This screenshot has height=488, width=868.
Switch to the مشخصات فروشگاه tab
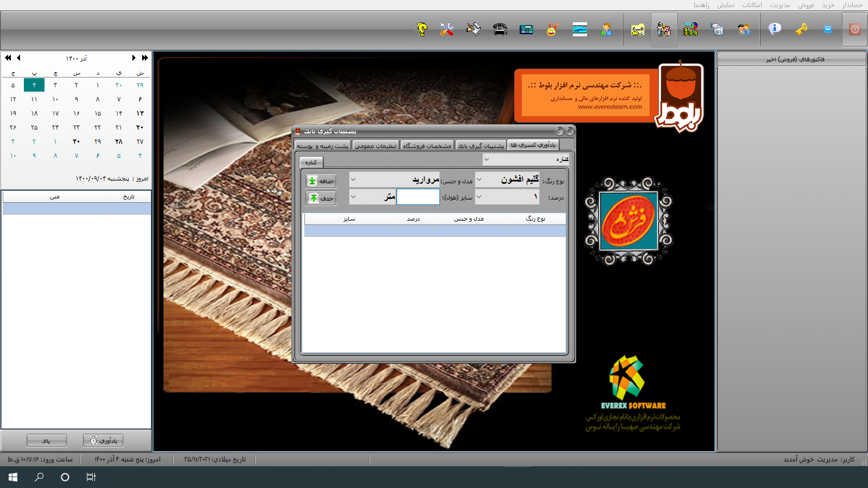(427, 146)
